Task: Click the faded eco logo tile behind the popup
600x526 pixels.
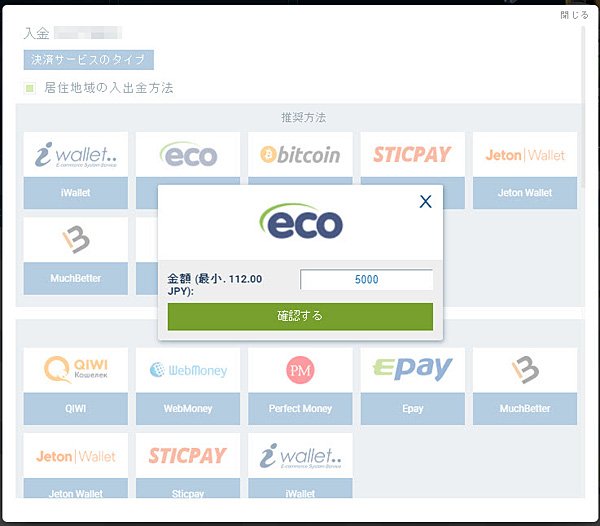Action: pyautogui.click(x=188, y=155)
